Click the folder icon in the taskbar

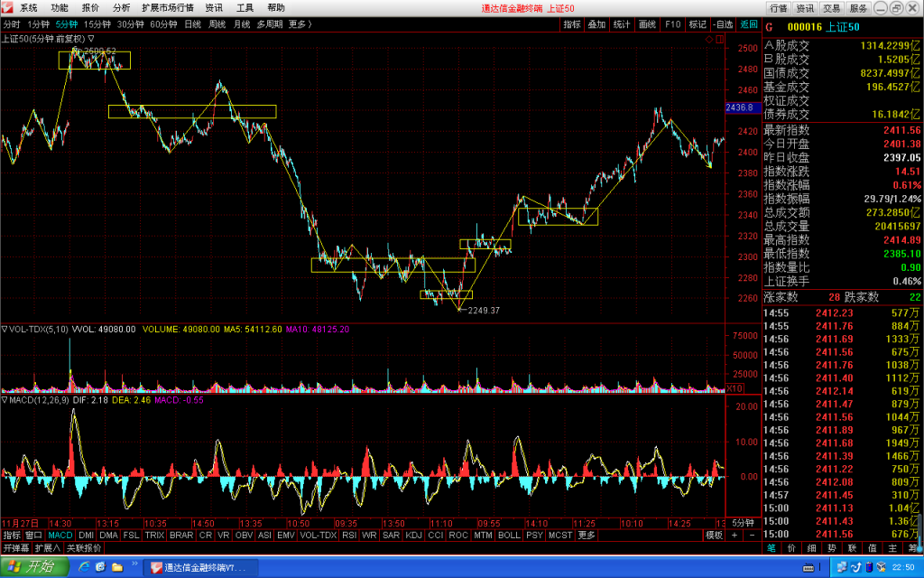coord(117,567)
